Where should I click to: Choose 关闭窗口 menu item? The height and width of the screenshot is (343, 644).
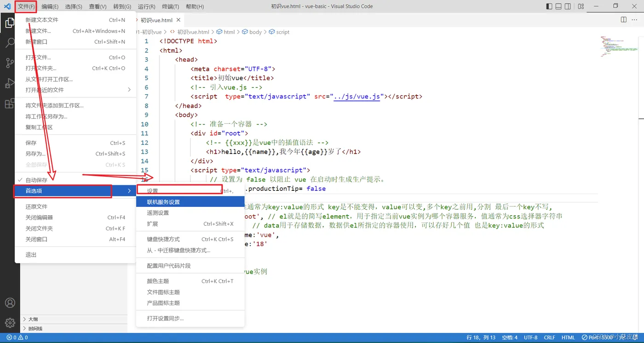pos(75,239)
